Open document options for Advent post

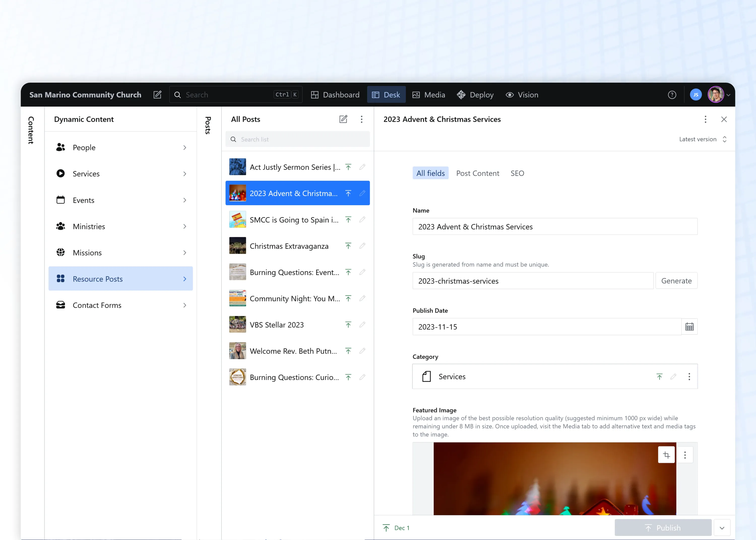(x=705, y=119)
